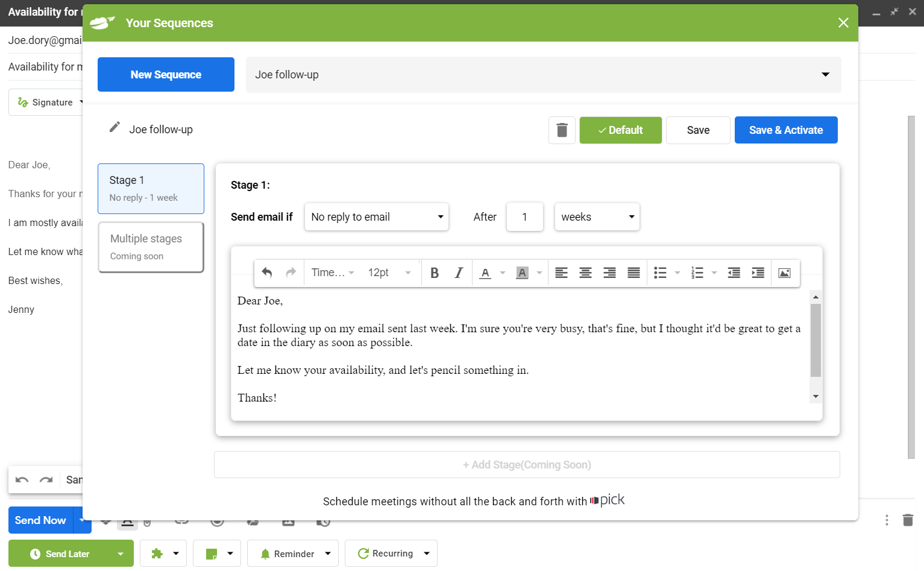Click the Reminder button
The width and height of the screenshot is (924, 571).
(287, 554)
